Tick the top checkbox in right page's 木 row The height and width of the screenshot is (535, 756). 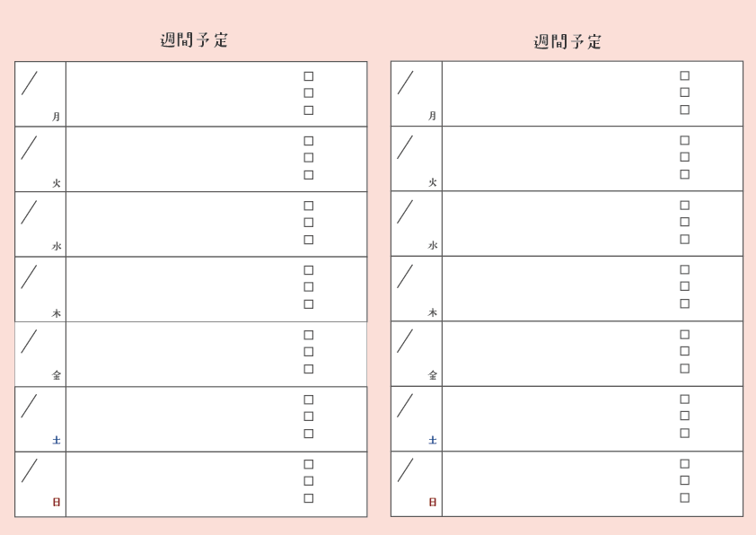(x=685, y=269)
